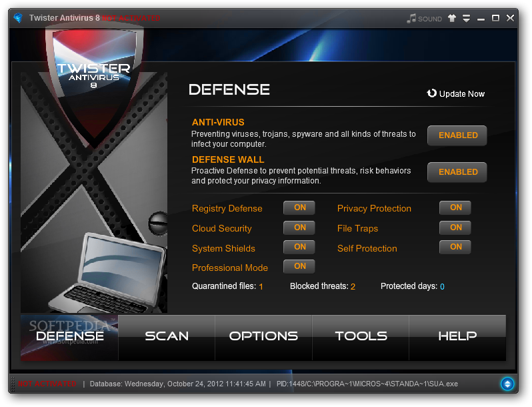Close the Twister Antivirus window
Image resolution: width=532 pixels, height=407 pixels.
510,18
